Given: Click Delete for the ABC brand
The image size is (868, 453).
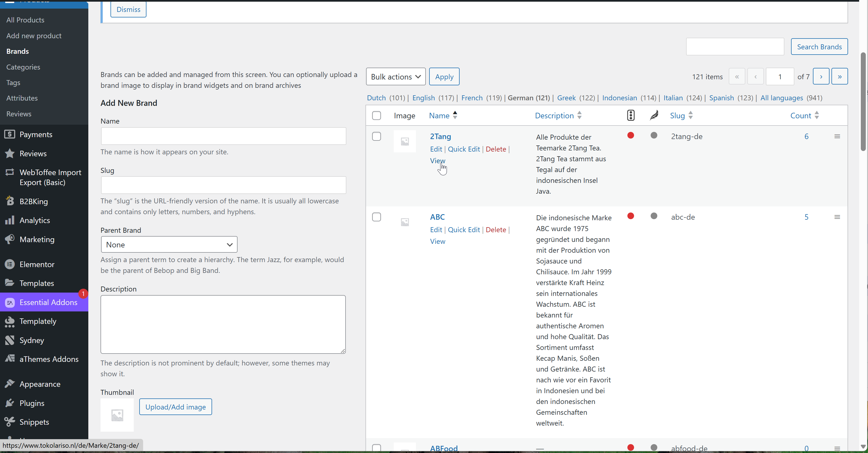Looking at the screenshot, I should [496, 230].
